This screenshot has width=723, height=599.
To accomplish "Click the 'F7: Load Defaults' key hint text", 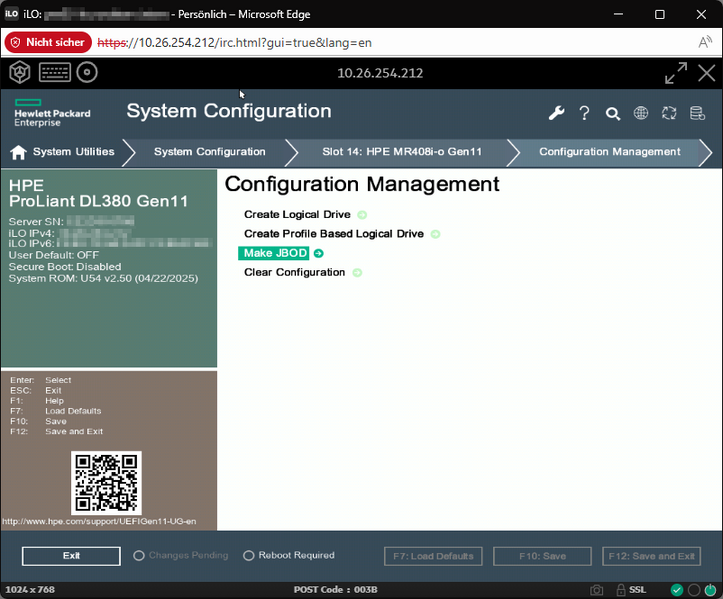I will coord(55,411).
